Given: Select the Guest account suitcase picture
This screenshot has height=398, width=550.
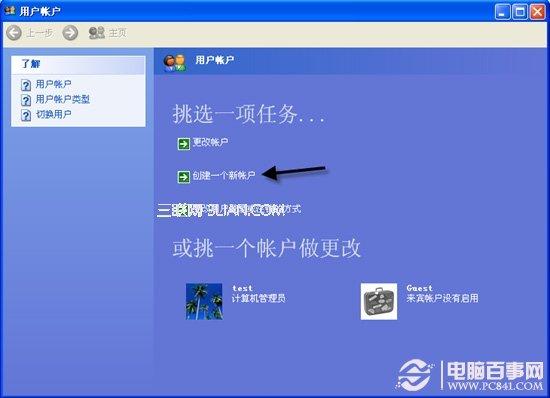Looking at the screenshot, I should pos(379,301).
